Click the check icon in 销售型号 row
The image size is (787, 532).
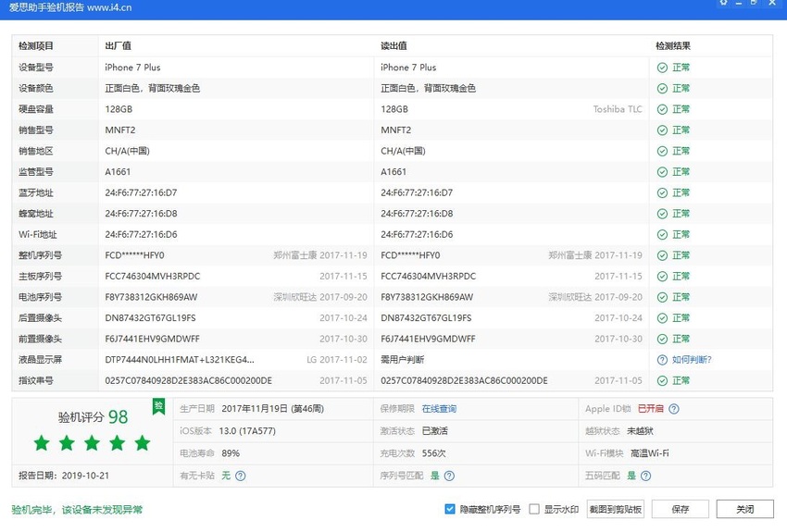tap(662, 130)
